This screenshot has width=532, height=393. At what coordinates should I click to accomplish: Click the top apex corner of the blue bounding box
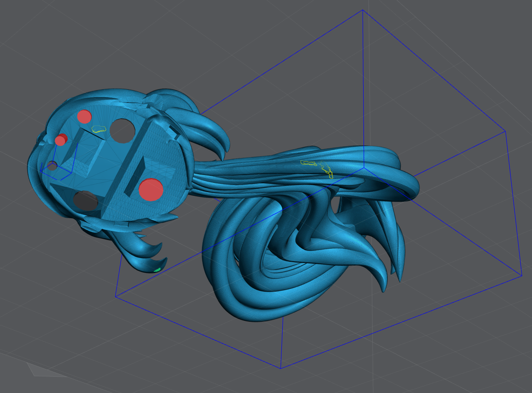(362, 10)
